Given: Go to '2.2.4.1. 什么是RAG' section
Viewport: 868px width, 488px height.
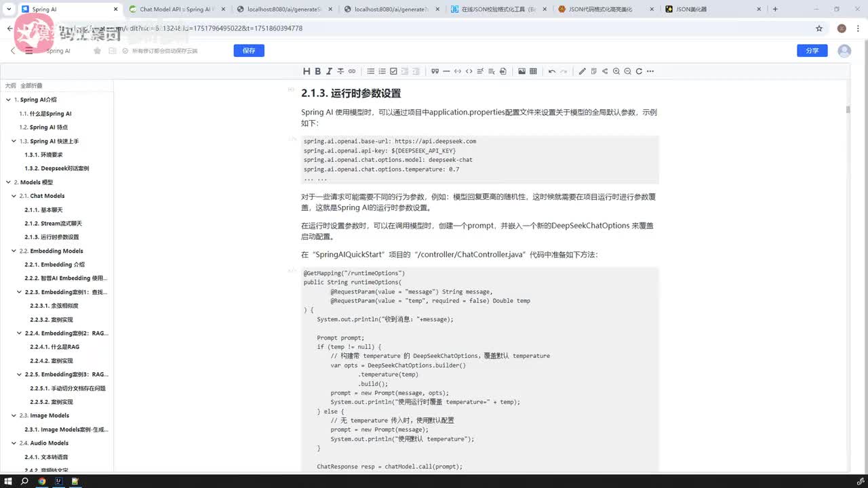Looking at the screenshot, I should [x=55, y=347].
